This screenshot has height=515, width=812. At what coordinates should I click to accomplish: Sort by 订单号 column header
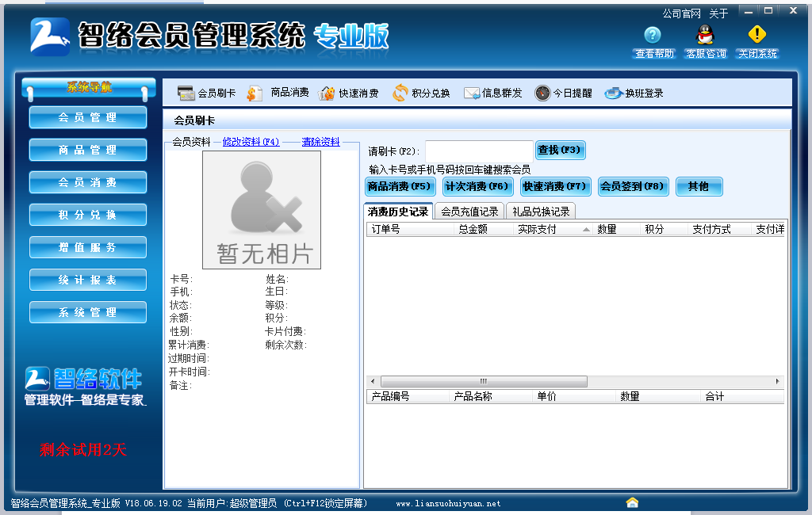(410, 229)
